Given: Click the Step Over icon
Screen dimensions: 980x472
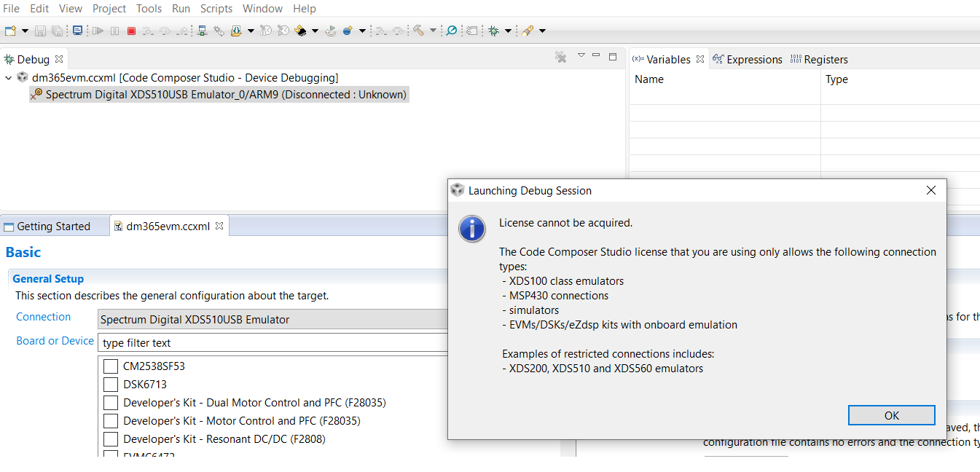Looking at the screenshot, I should (x=165, y=31).
